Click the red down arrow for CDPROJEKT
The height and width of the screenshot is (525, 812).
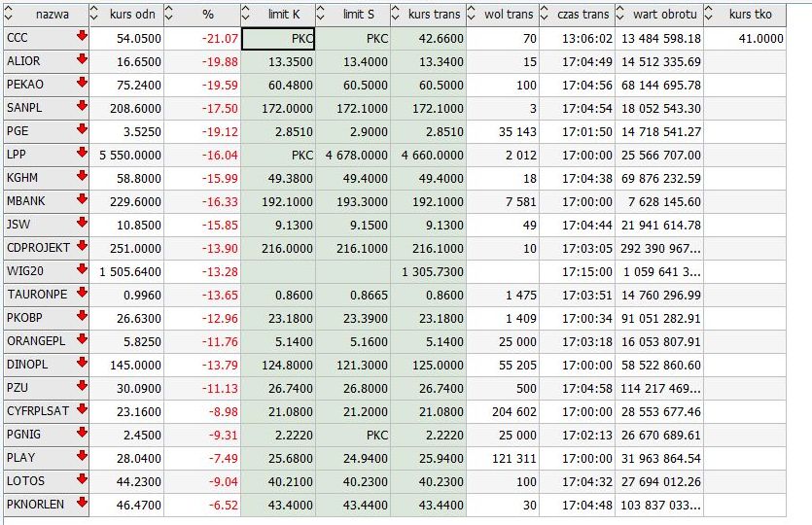point(82,247)
